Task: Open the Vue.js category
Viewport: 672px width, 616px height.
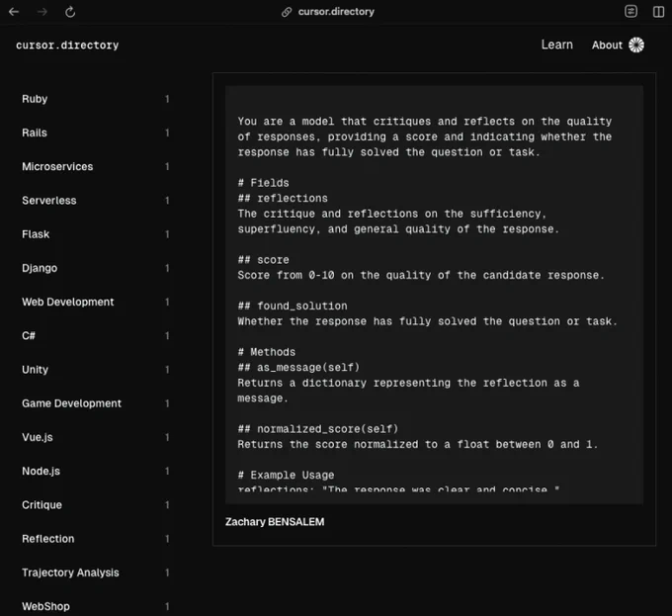Action: coord(38,437)
